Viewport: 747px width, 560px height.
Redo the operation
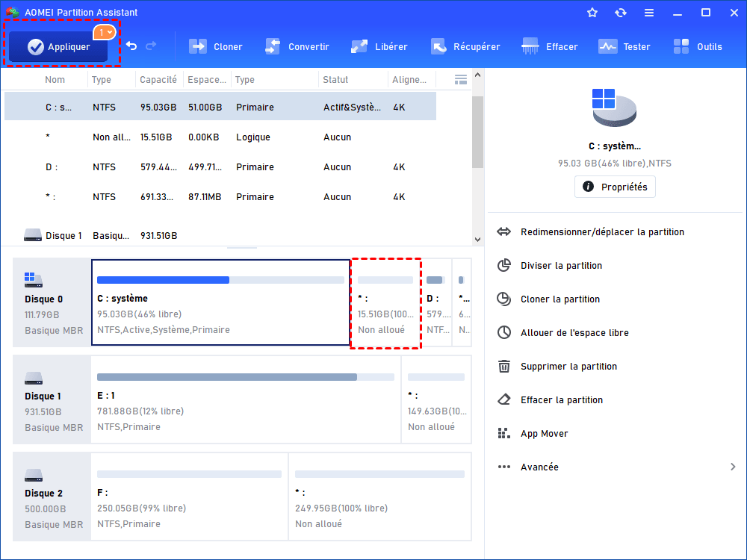coord(151,46)
